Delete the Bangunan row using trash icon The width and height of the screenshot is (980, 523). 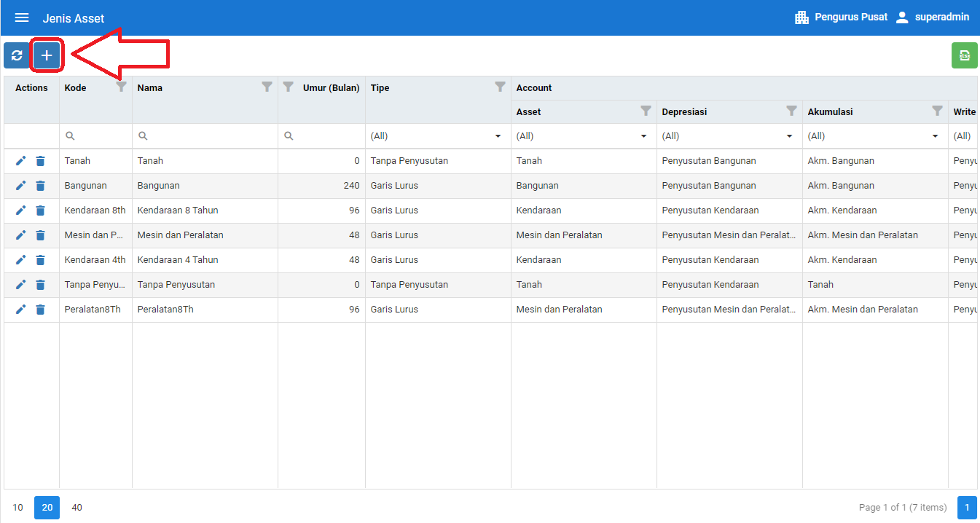point(40,186)
